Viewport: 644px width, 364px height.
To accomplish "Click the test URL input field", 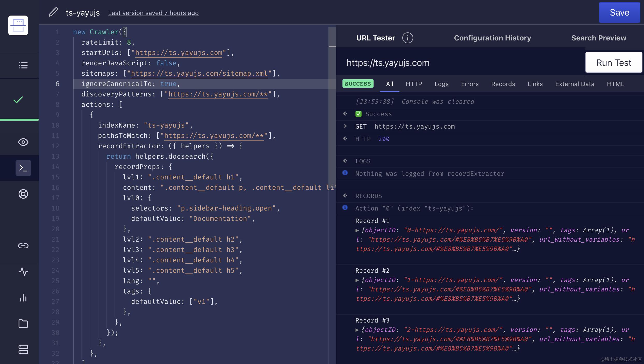I will point(461,62).
